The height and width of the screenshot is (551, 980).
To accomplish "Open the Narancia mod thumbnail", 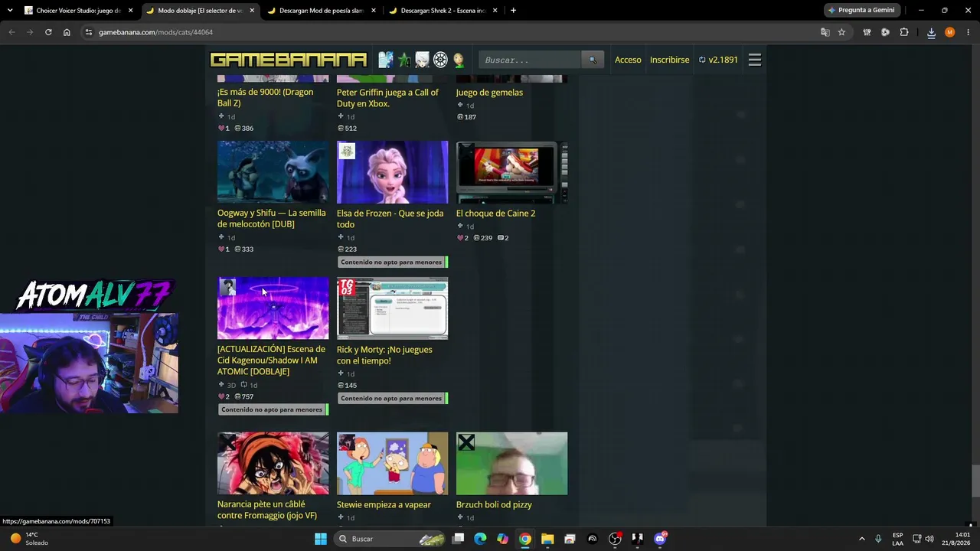I will tap(273, 464).
